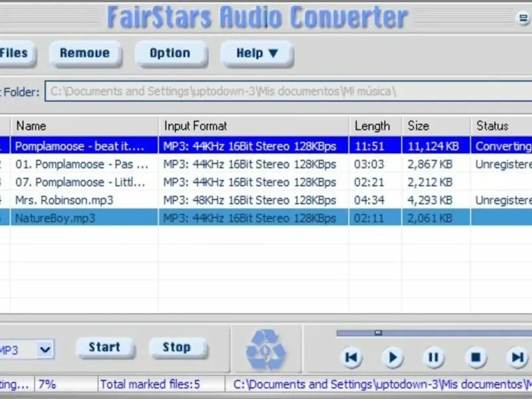
Task: Click the 2,867 KB size cell
Action: [x=436, y=164]
